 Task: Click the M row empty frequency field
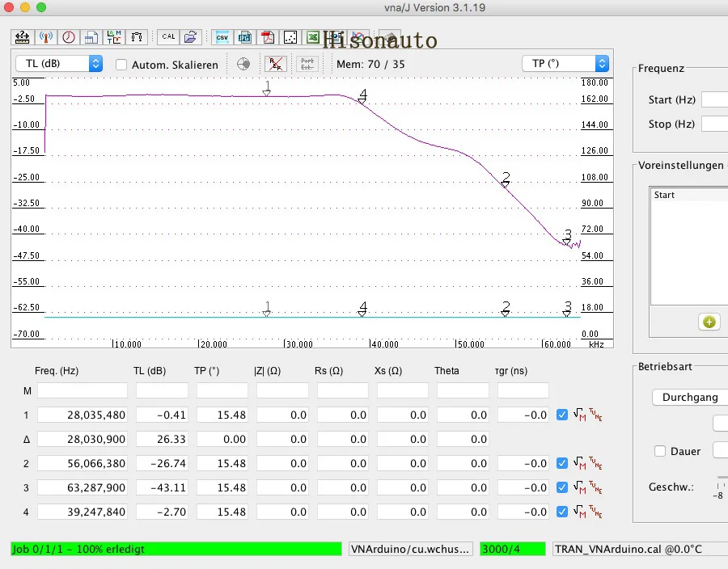83,390
